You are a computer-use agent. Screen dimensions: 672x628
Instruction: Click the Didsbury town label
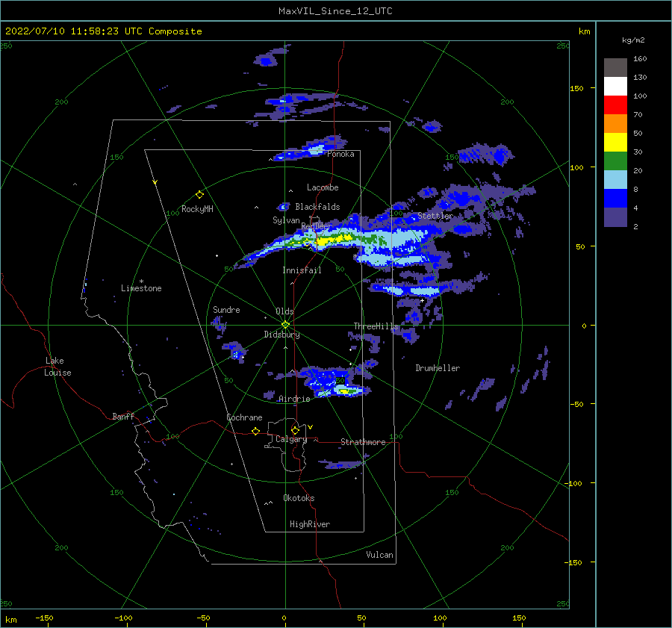[281, 335]
